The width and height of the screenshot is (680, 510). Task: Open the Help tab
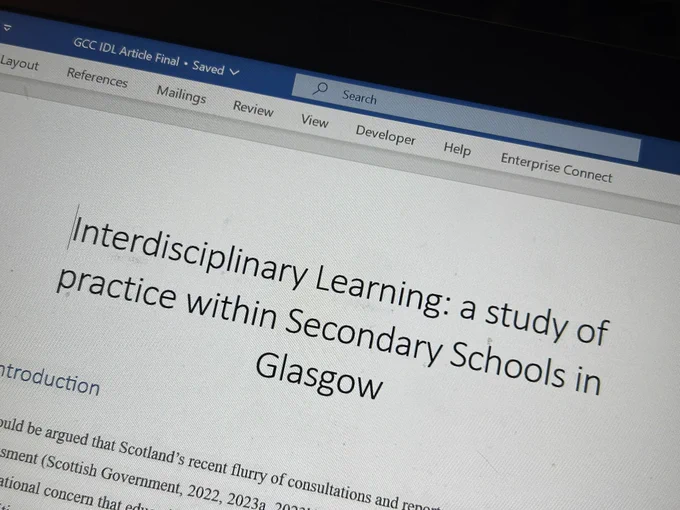point(457,149)
